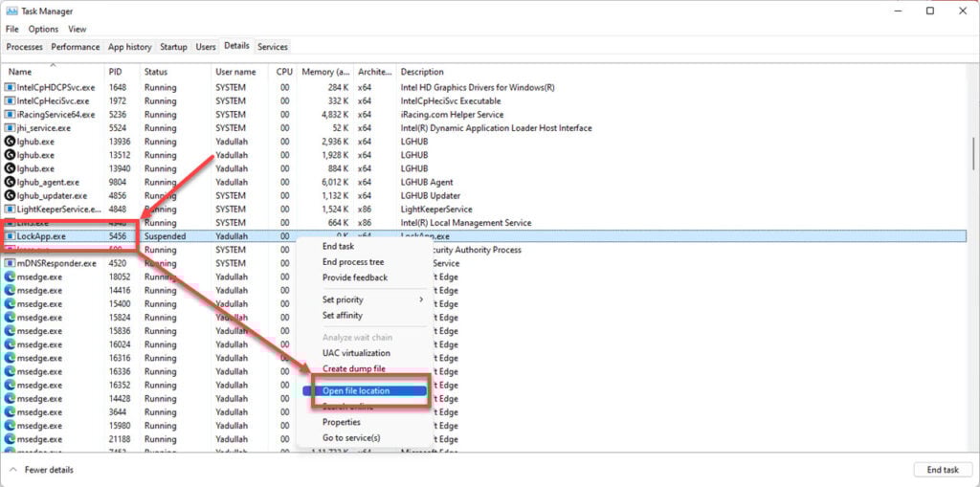Click the Edge icon for msedge.exe PID 18052
The image size is (980, 487).
pyautogui.click(x=10, y=277)
